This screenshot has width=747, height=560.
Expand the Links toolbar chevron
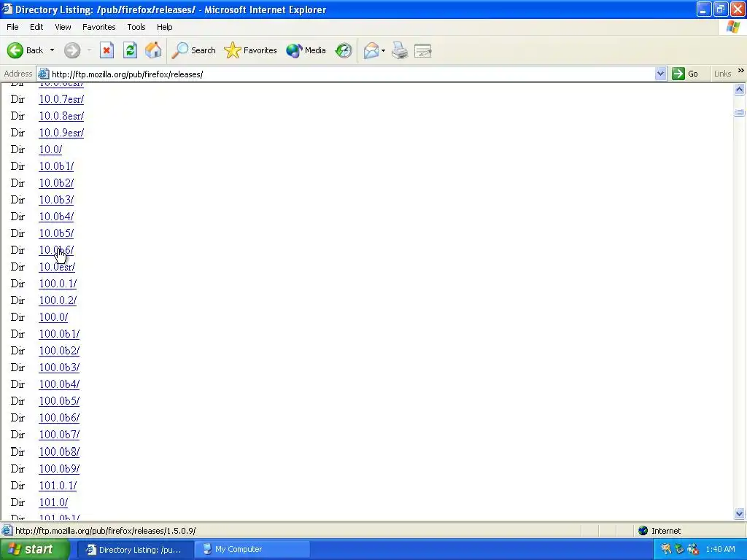coord(741,71)
